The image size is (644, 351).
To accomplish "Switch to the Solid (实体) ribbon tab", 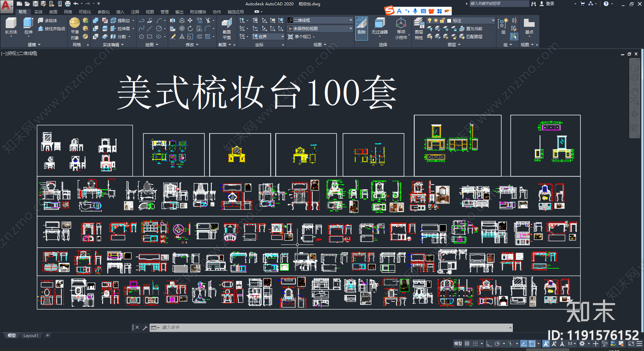I will click(x=39, y=12).
